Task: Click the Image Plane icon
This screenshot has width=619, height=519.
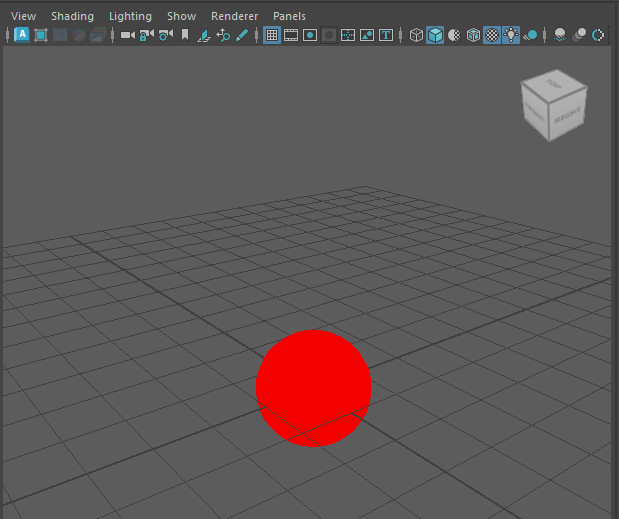Action: (204, 35)
